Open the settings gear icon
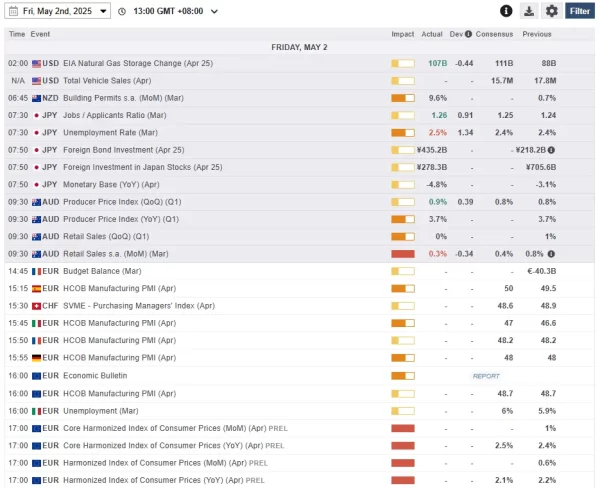600x488 pixels. [551, 11]
